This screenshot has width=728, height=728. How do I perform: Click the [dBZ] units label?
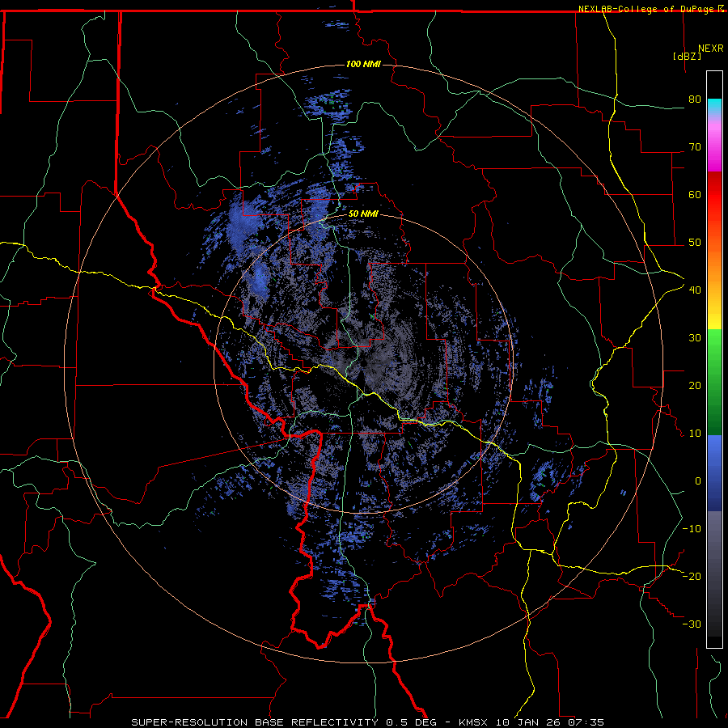click(687, 57)
